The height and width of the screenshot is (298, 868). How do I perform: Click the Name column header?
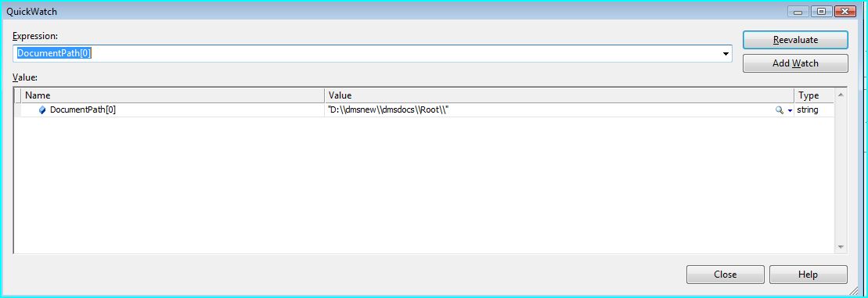click(173, 95)
